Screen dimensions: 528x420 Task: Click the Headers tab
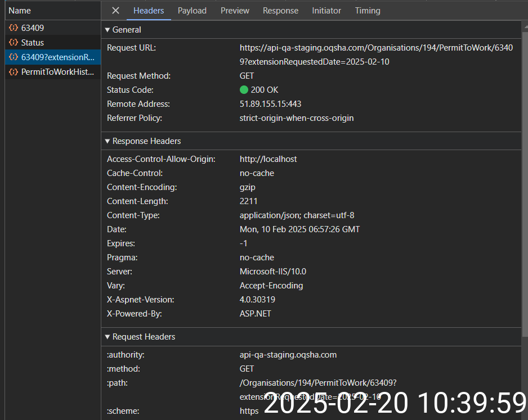(x=149, y=11)
